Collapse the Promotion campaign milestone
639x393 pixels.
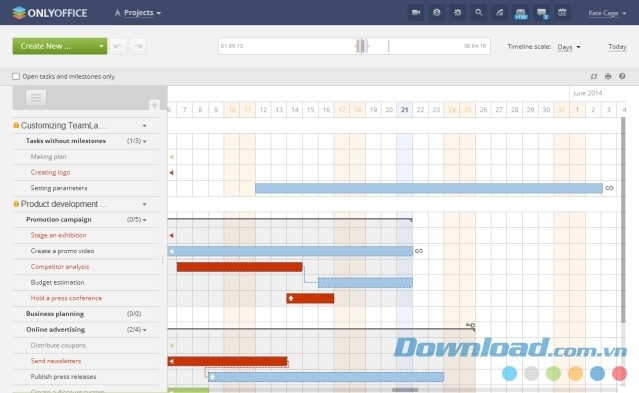[145, 220]
